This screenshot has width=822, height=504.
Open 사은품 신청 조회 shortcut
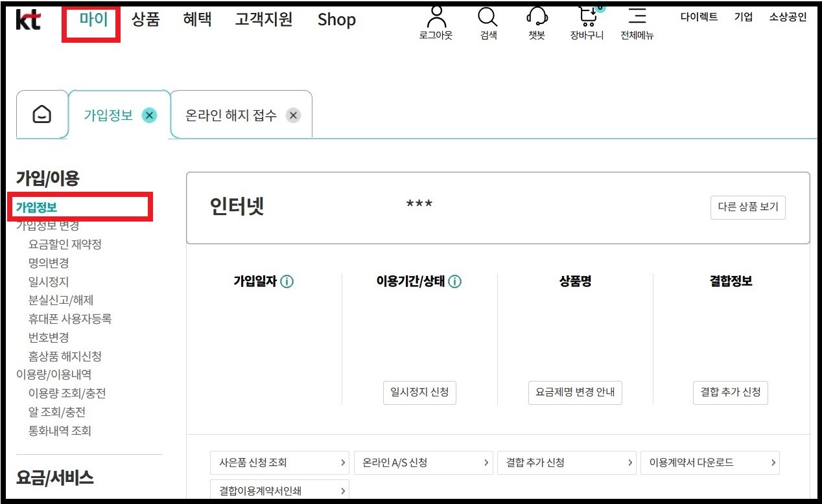click(x=279, y=463)
